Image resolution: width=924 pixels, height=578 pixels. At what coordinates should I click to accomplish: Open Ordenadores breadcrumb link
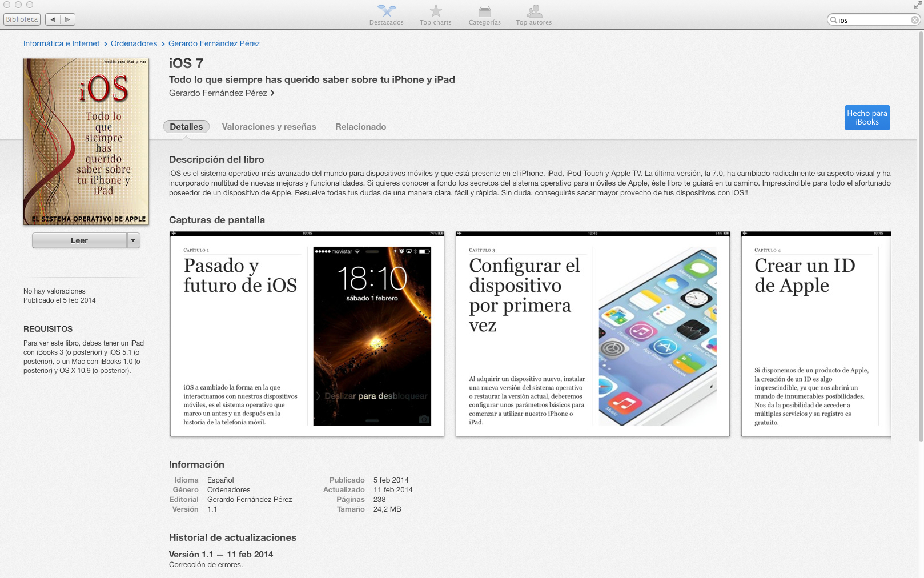coord(134,43)
